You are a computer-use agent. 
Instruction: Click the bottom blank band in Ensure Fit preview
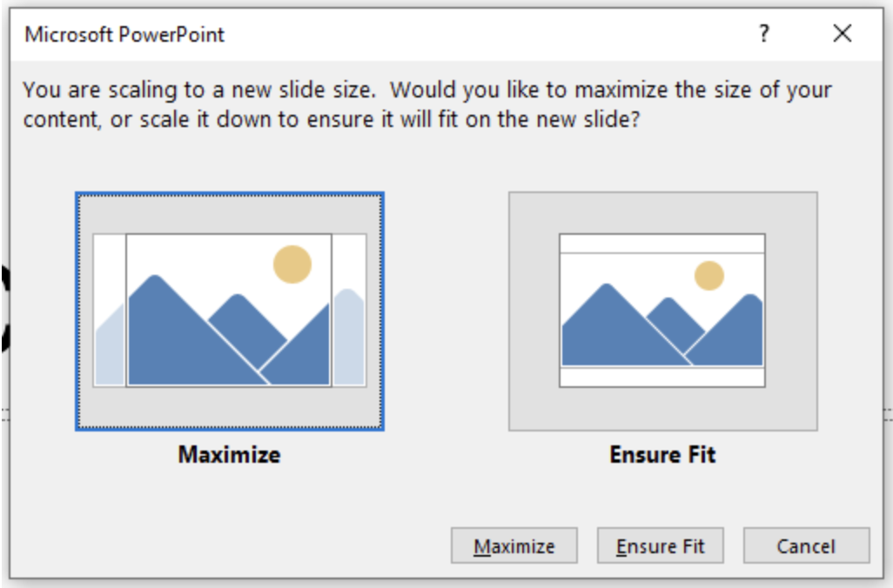click(x=662, y=377)
